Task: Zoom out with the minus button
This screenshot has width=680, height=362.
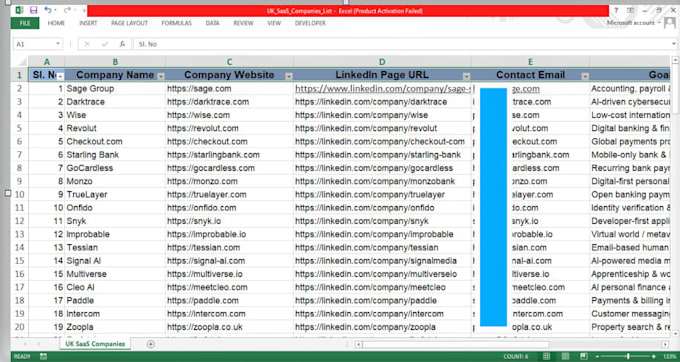Action: tap(597, 356)
